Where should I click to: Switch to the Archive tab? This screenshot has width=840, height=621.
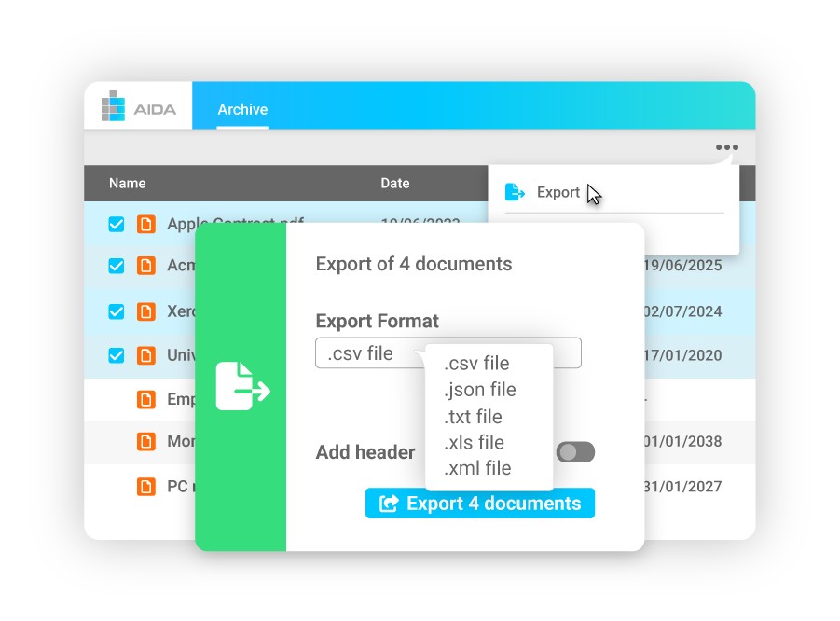[x=242, y=109]
